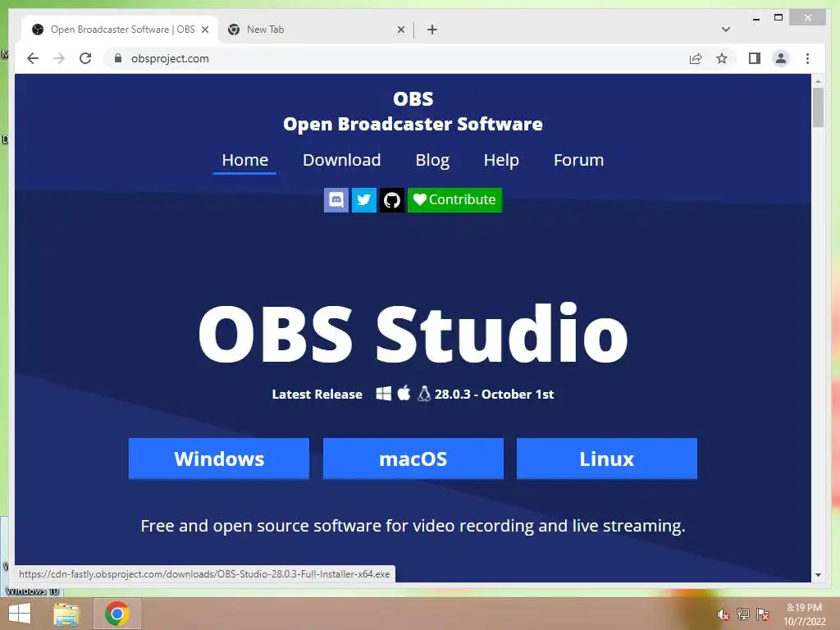The width and height of the screenshot is (840, 630).
Task: Click the free and open source tagline
Action: 413,526
